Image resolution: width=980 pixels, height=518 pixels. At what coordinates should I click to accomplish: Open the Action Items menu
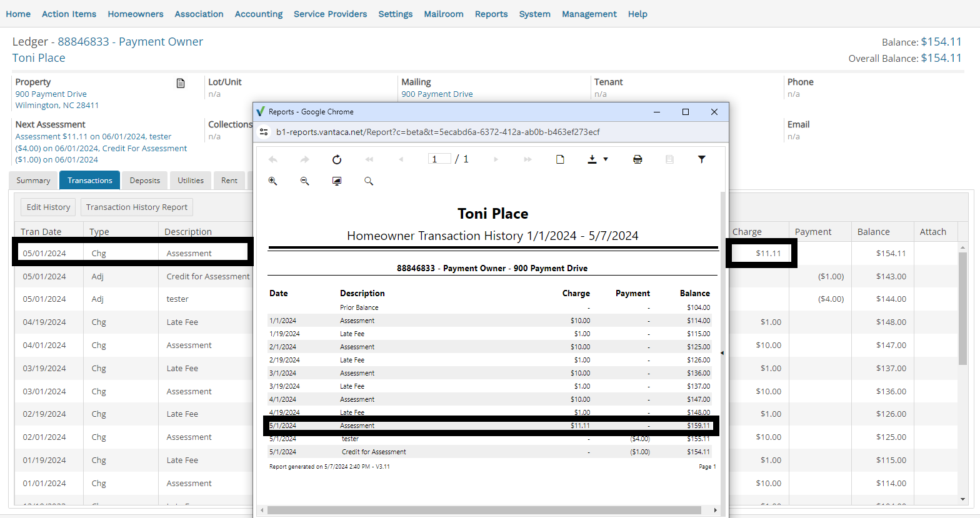69,14
